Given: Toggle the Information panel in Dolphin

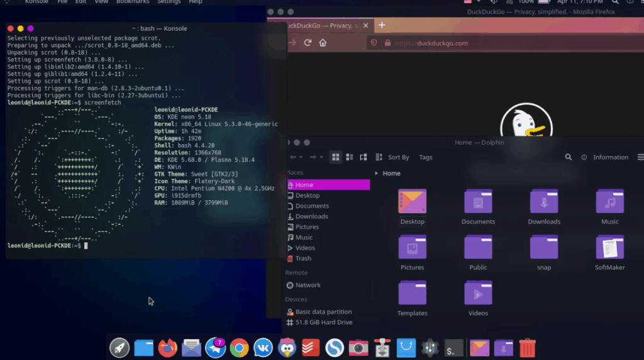Looking at the screenshot, I should (x=605, y=157).
